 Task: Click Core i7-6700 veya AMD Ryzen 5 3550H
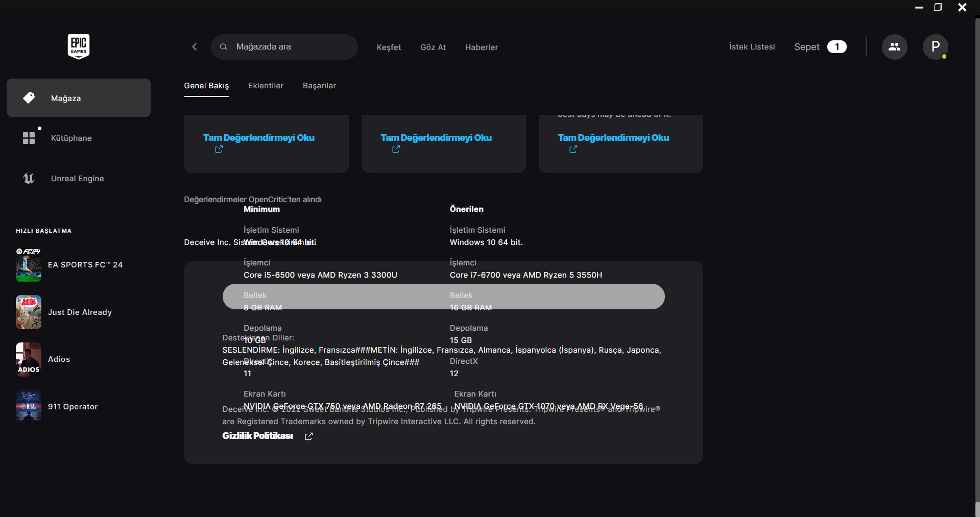click(x=526, y=275)
